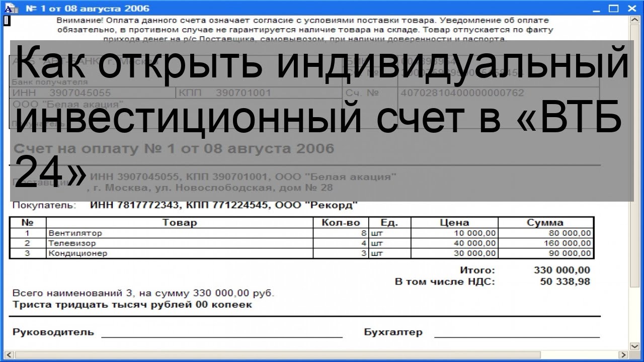The width and height of the screenshot is (644, 362).
Task: Click 'Всего наименований 3' summary line
Action: pos(143,293)
